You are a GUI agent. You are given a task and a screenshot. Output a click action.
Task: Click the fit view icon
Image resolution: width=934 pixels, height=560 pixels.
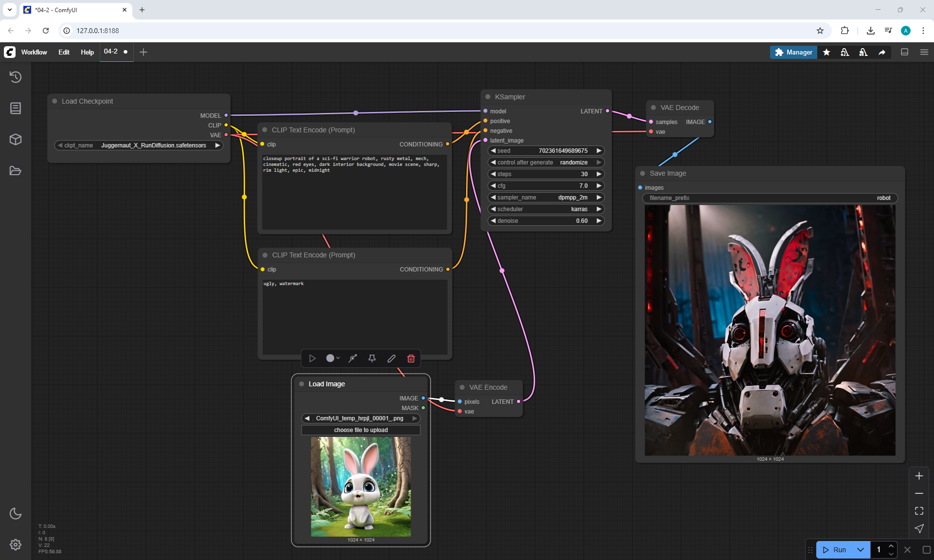(x=919, y=511)
